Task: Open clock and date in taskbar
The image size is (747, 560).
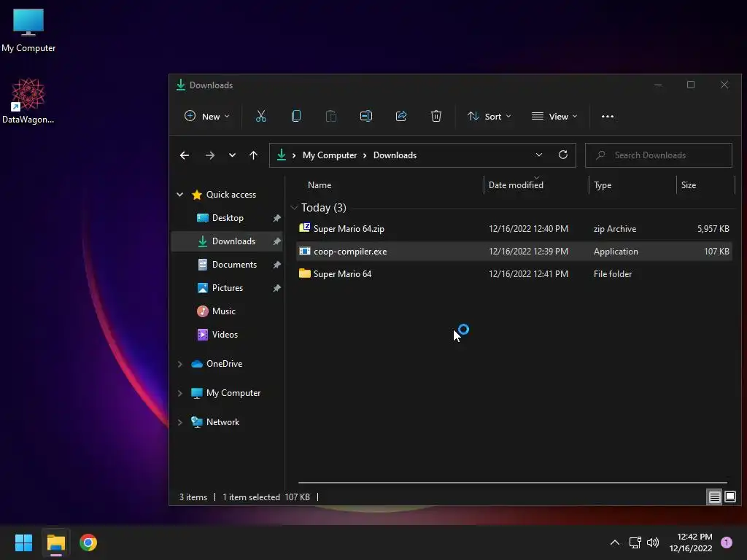Action: (x=691, y=542)
